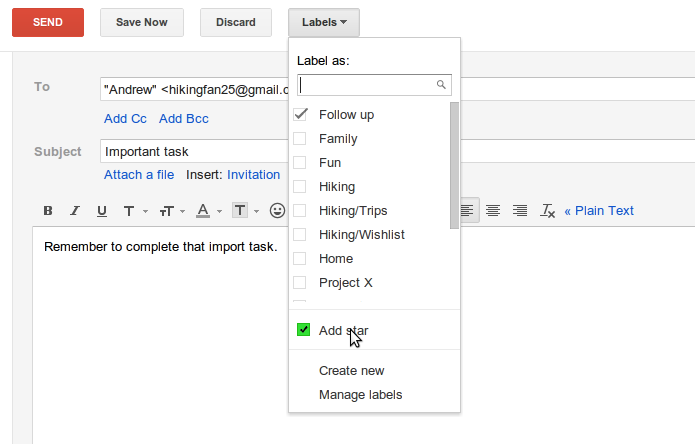695x444 pixels.
Task: Click the Subject input field
Action: coord(190,152)
